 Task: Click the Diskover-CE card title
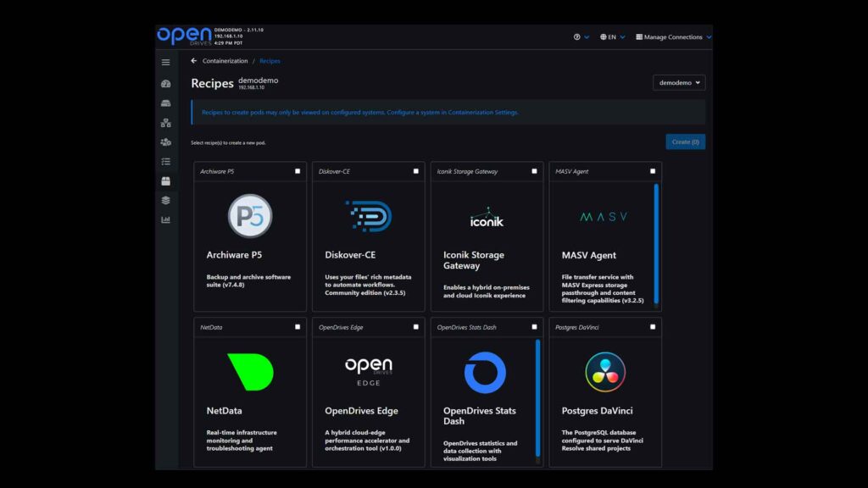tap(350, 255)
